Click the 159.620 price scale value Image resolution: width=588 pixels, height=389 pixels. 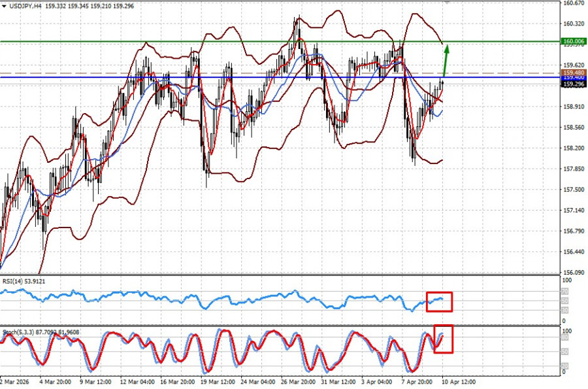tap(574, 65)
